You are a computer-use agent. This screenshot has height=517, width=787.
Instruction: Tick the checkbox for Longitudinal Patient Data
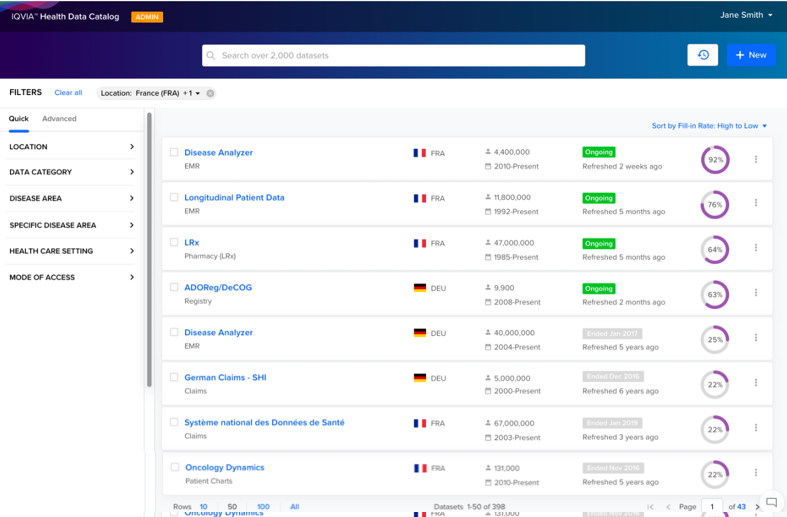(174, 197)
